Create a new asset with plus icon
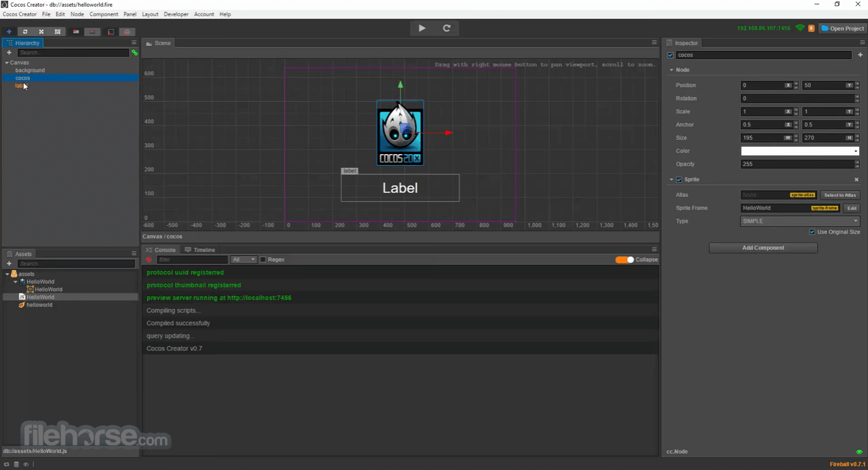Image resolution: width=868 pixels, height=470 pixels. click(9, 264)
